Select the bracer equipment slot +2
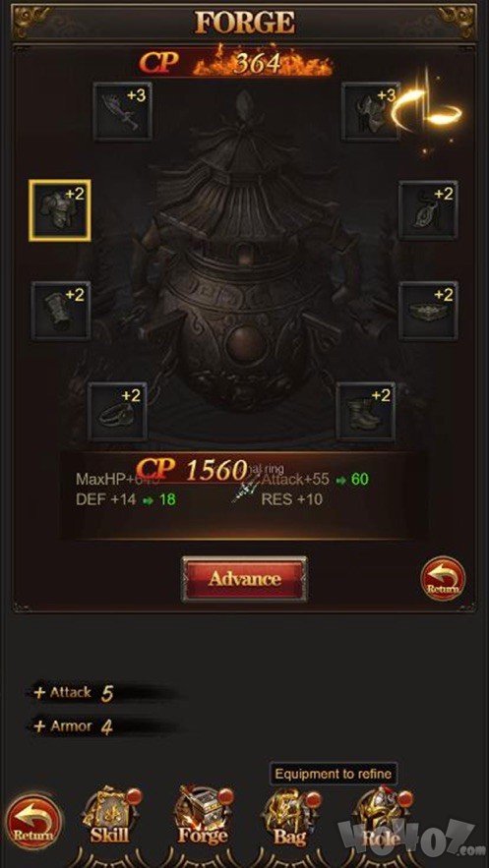This screenshot has width=489, height=868. [x=61, y=311]
